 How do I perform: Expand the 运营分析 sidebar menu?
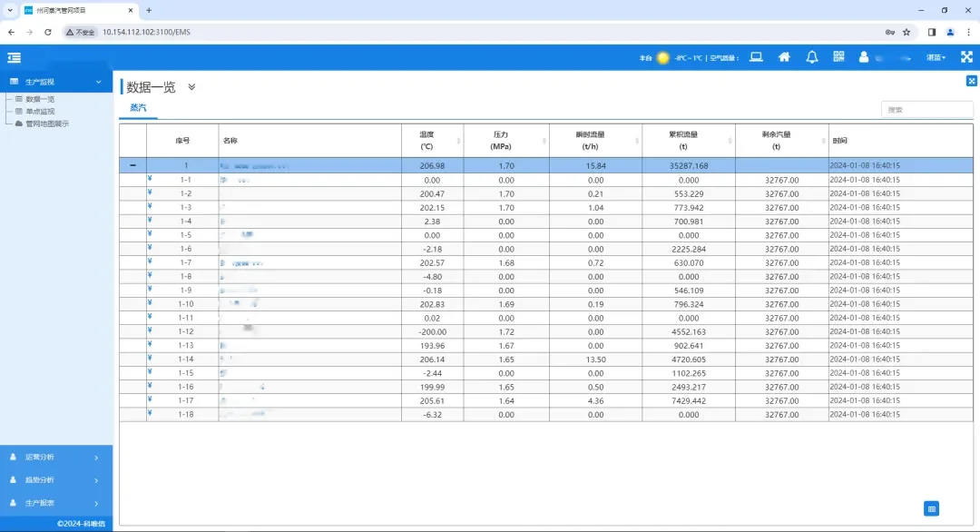click(56, 457)
